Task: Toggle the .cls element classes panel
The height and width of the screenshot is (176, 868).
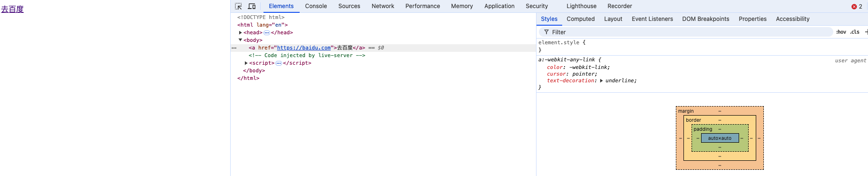Action: click(x=855, y=32)
